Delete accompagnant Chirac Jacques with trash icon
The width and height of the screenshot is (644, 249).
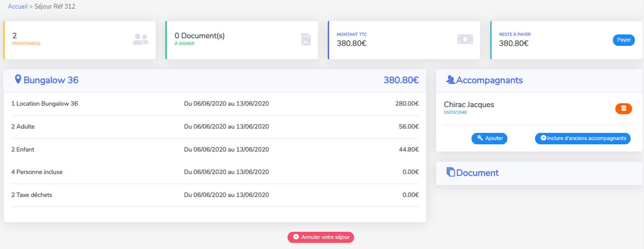[623, 108]
